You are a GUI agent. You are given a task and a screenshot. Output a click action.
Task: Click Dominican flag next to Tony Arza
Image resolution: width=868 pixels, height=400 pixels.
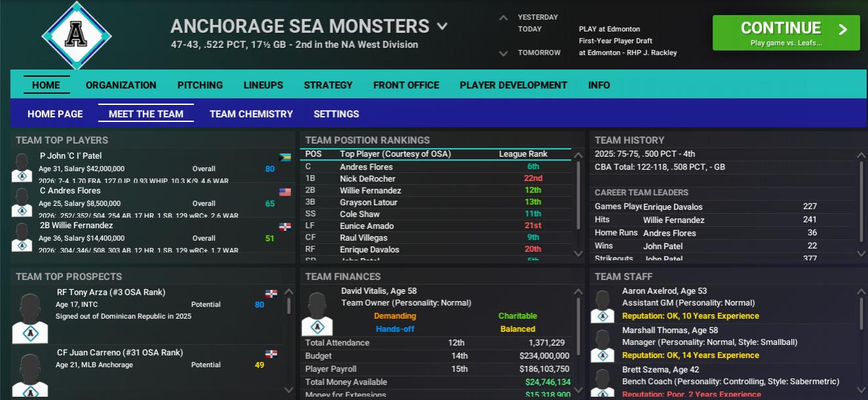point(271,293)
